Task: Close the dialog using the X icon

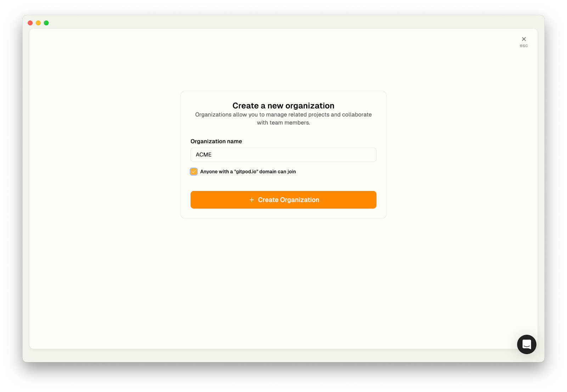Action: pos(524,39)
